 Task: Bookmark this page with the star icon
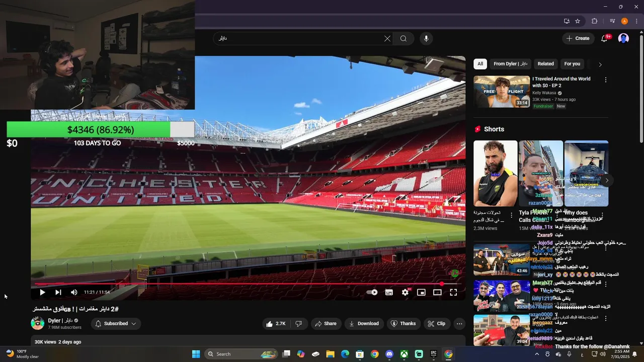click(578, 21)
